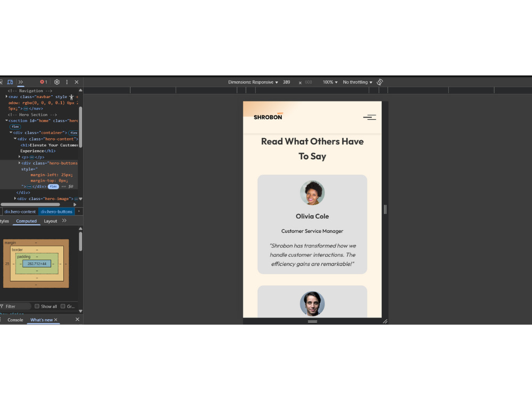Click the Olivia Cole name heading
The height and width of the screenshot is (399, 532).
click(312, 217)
